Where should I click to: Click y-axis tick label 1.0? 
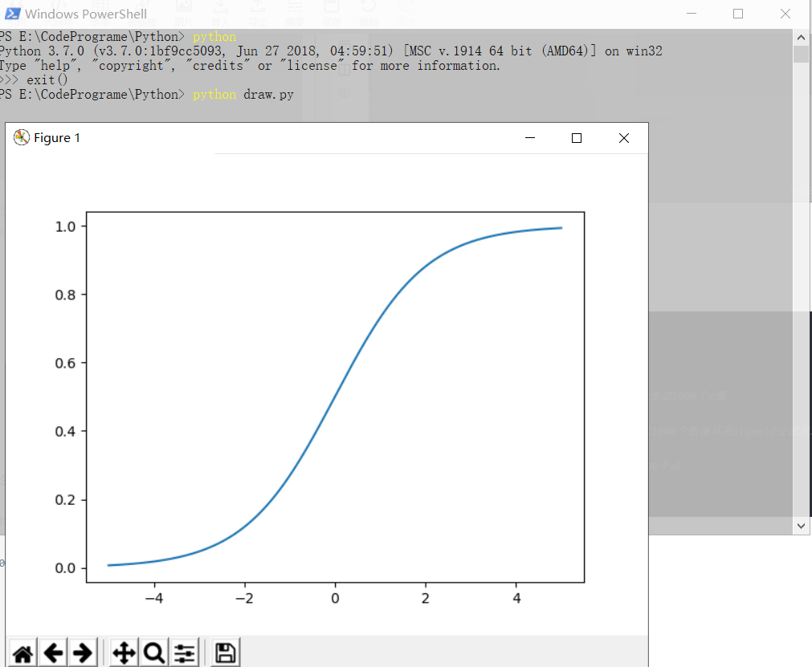point(65,226)
